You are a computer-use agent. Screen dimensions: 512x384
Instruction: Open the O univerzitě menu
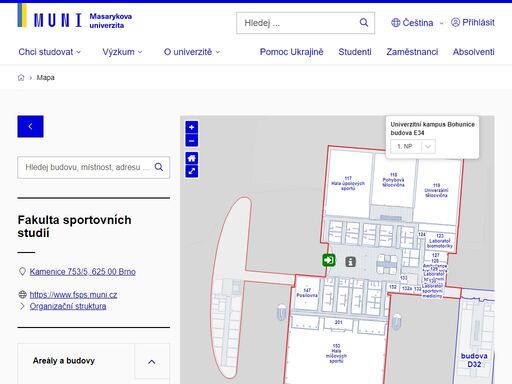pyautogui.click(x=192, y=52)
